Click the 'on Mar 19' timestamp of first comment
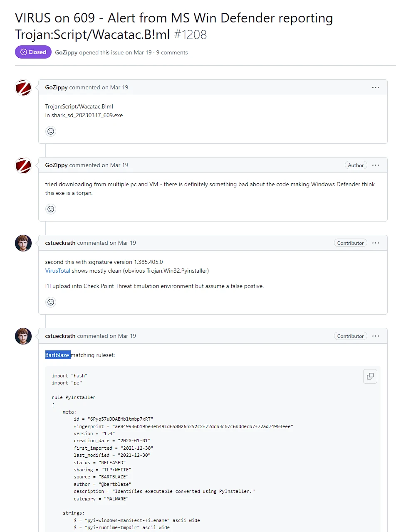The image size is (396, 532). 115,87
